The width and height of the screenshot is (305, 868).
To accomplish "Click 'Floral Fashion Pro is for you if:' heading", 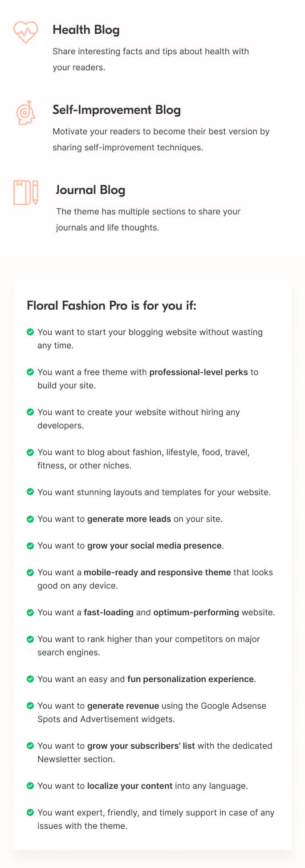I will point(111,306).
